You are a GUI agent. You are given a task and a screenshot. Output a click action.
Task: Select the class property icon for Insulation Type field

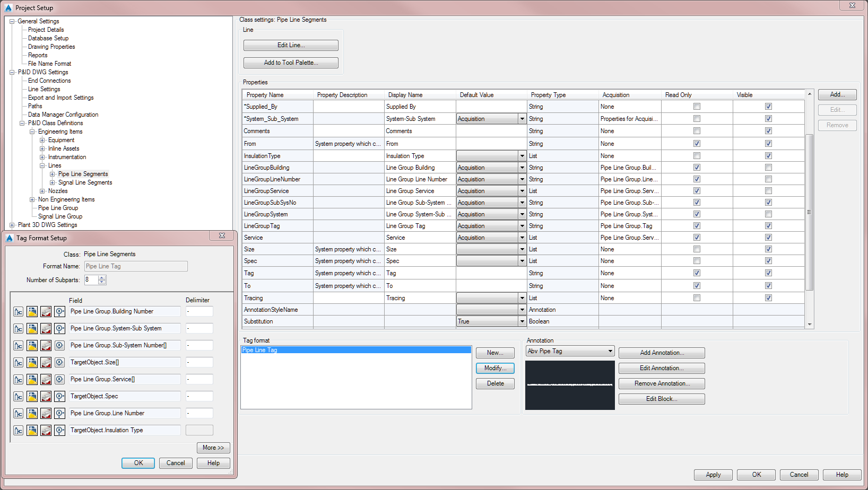click(x=18, y=430)
